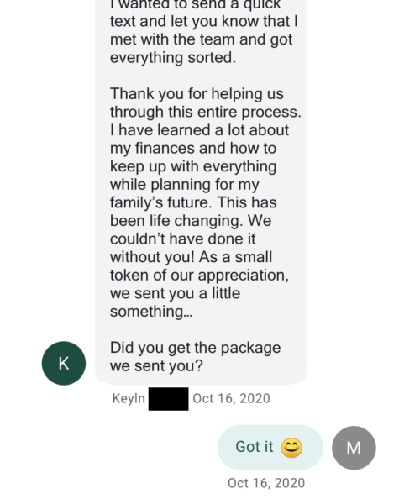Click the gray M avatar
Image resolution: width=420 pixels, height=504 pixels.
pyautogui.click(x=354, y=448)
